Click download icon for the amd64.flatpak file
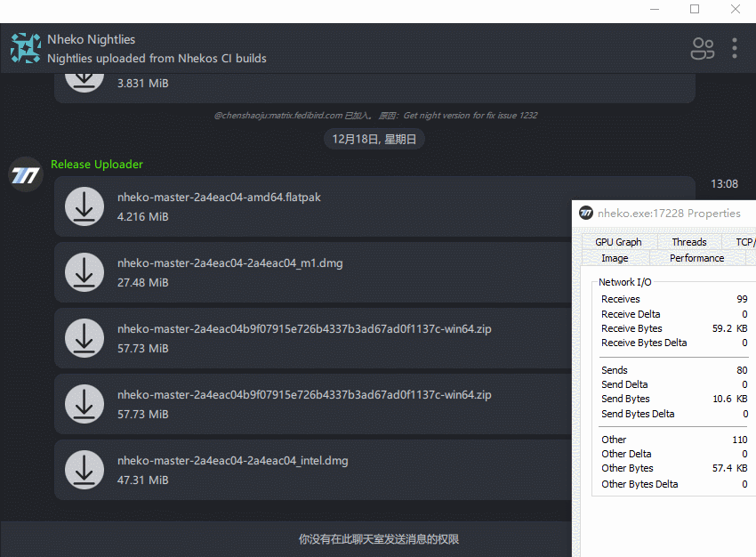Image resolution: width=756 pixels, height=557 pixels. (84, 206)
